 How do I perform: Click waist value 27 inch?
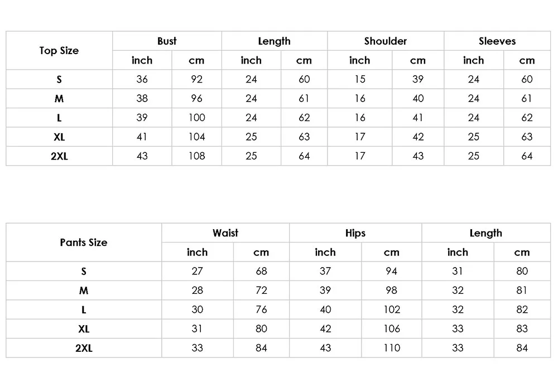coord(197,271)
